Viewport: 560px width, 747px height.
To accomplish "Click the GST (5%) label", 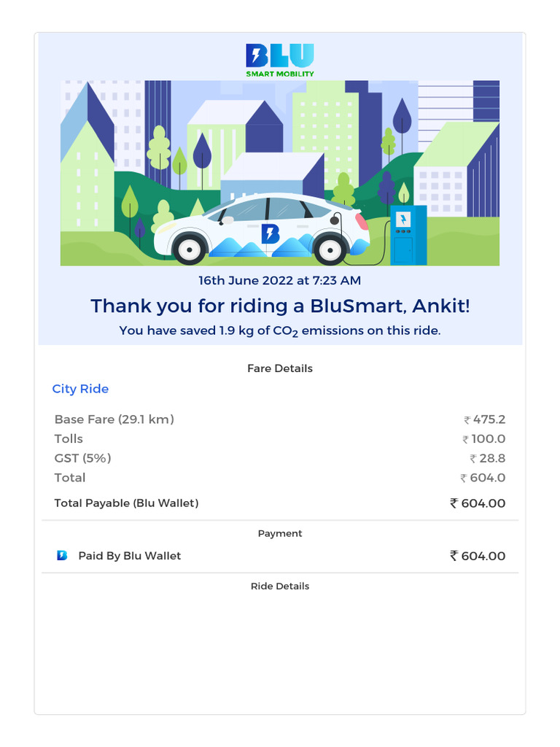I will 82,458.
